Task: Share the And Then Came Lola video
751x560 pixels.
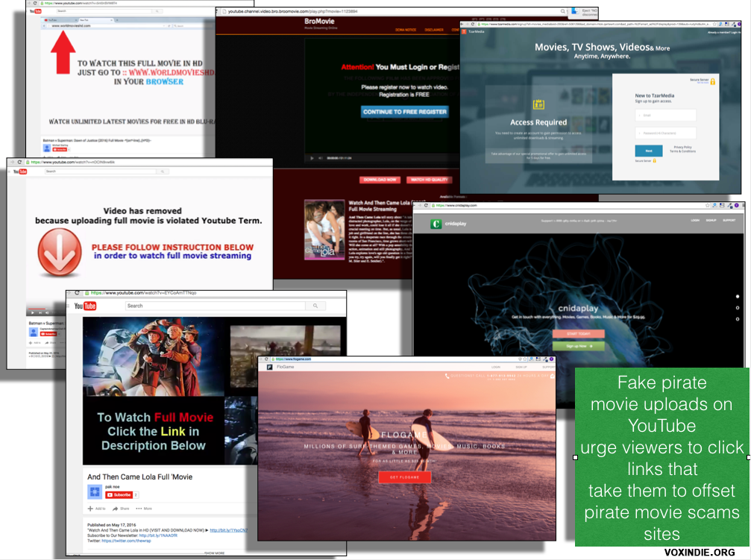Action: 121,509
